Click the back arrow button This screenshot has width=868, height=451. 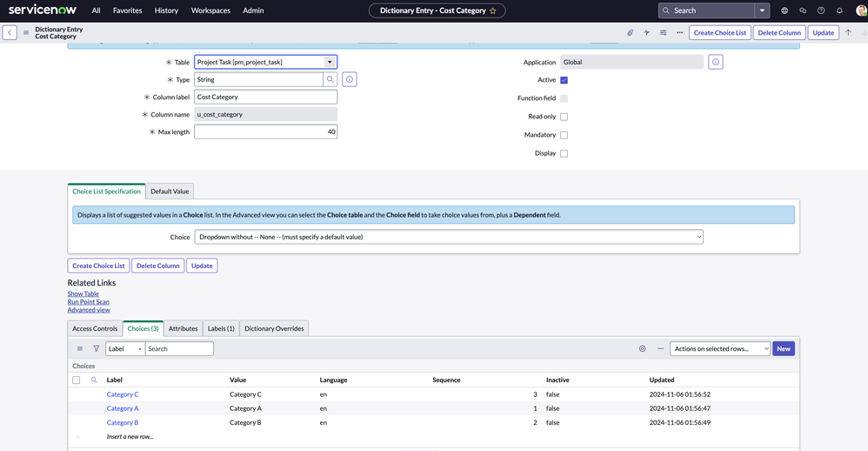point(10,33)
